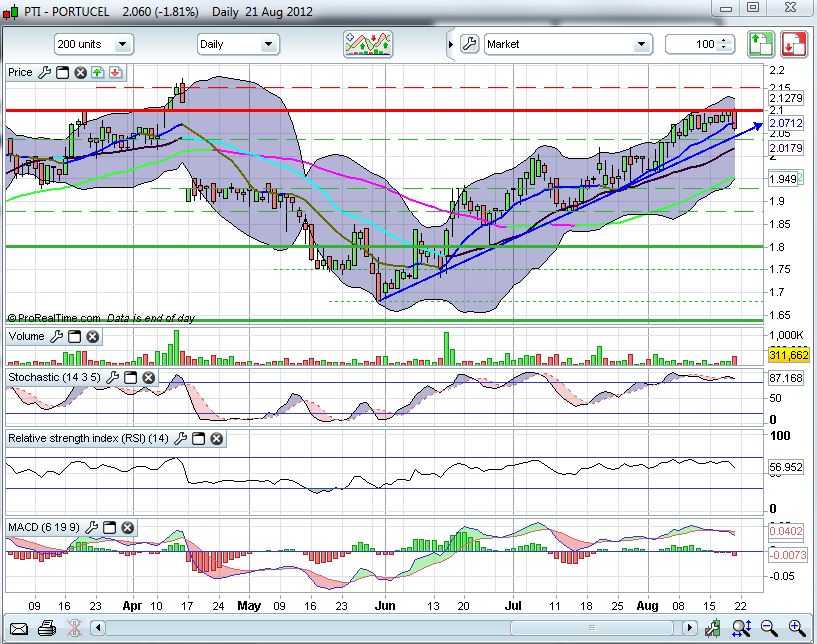The image size is (817, 644).
Task: Click the Volume panel label
Action: 26,337
